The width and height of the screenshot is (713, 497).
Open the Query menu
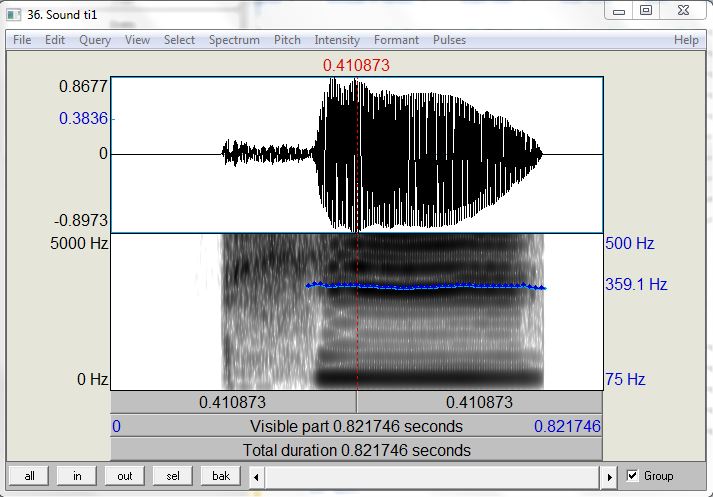pyautogui.click(x=95, y=40)
